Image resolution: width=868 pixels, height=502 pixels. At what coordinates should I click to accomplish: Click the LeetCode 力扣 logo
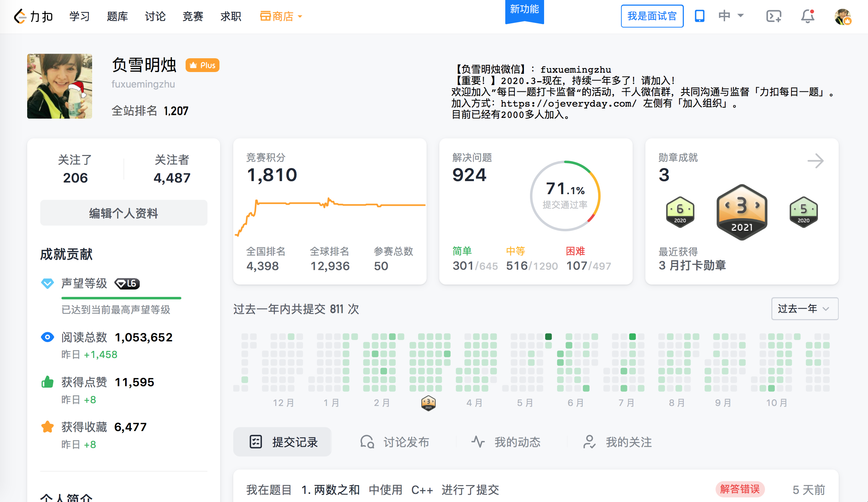(x=33, y=16)
